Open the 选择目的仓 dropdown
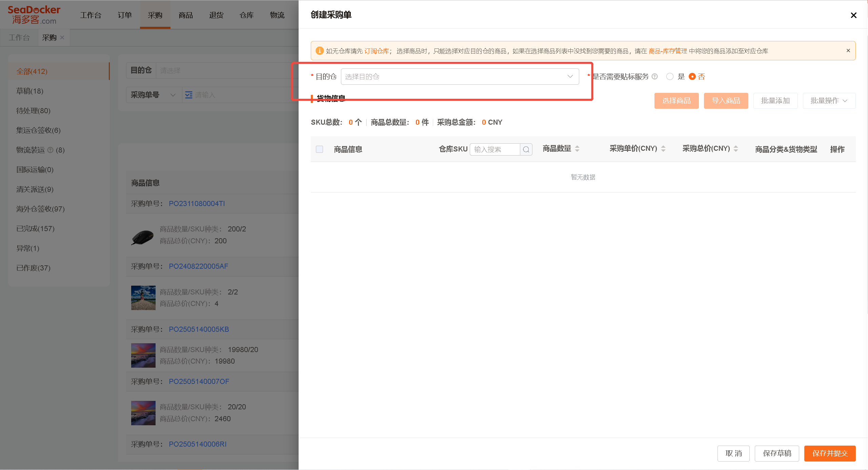 coord(460,77)
